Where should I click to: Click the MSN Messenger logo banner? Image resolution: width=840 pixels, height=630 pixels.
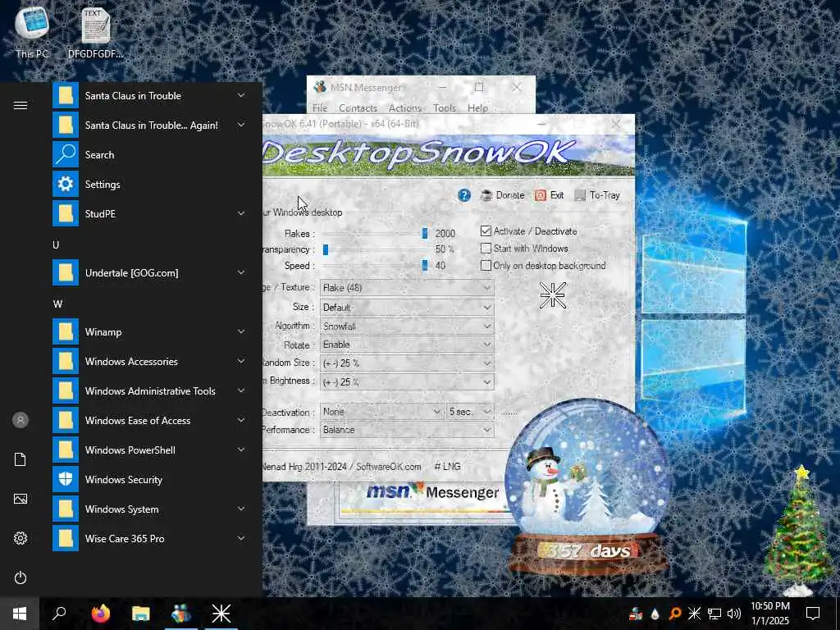431,492
